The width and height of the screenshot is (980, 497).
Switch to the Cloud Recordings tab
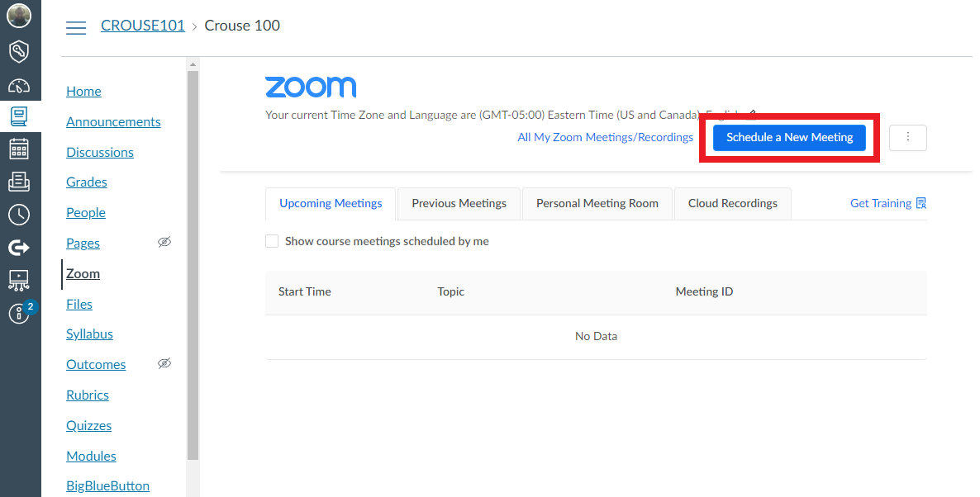coord(732,204)
